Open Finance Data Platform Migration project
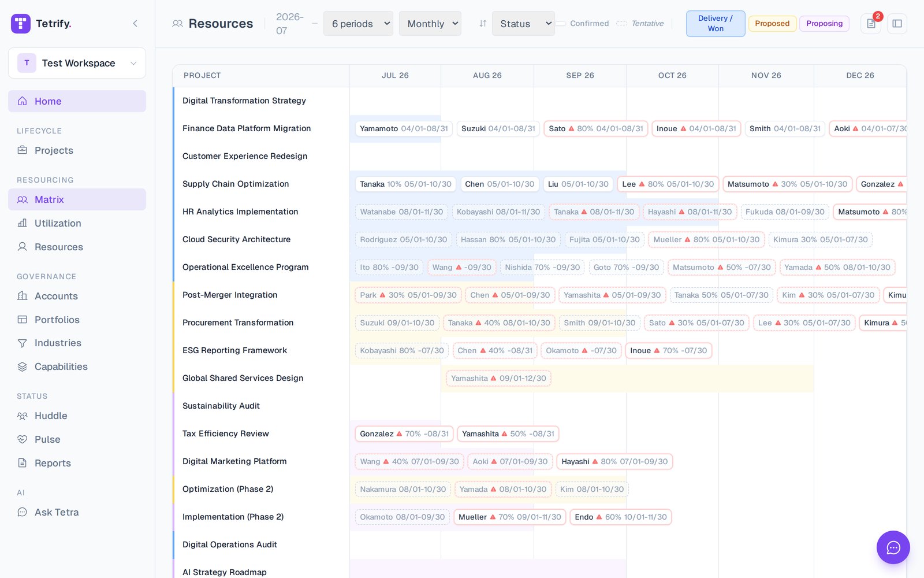The image size is (924, 578). point(247,128)
